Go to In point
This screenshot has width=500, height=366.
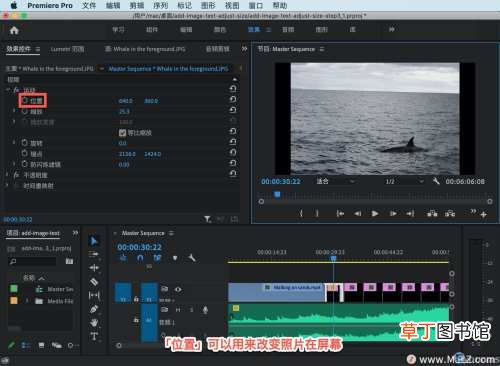[340, 213]
